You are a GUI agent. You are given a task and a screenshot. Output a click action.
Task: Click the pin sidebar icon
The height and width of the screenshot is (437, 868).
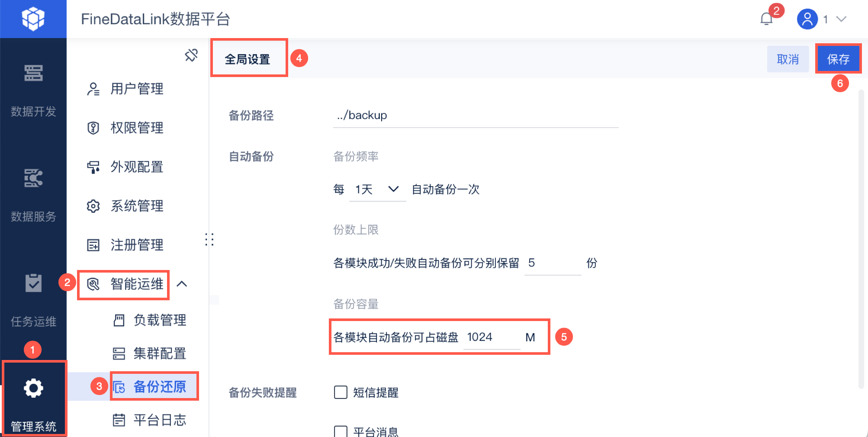coord(191,55)
